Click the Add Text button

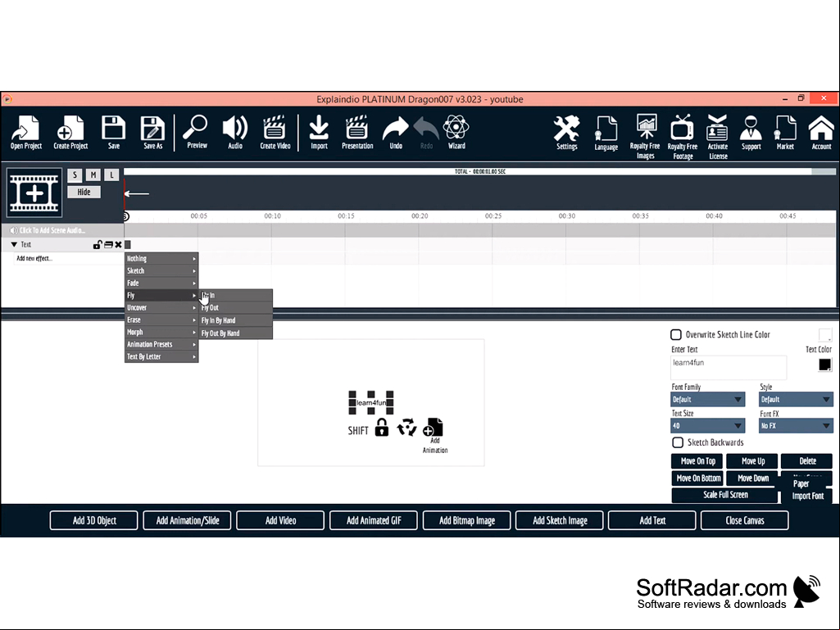pos(652,521)
